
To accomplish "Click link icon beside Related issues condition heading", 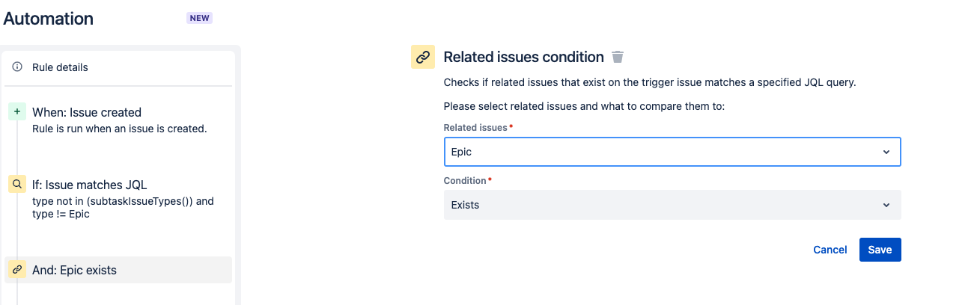I will [423, 57].
